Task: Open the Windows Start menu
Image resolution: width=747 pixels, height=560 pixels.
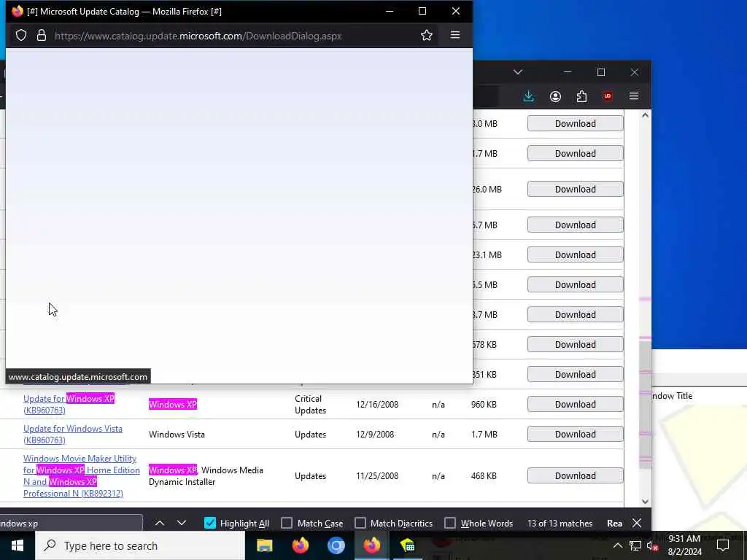Action: click(x=18, y=545)
